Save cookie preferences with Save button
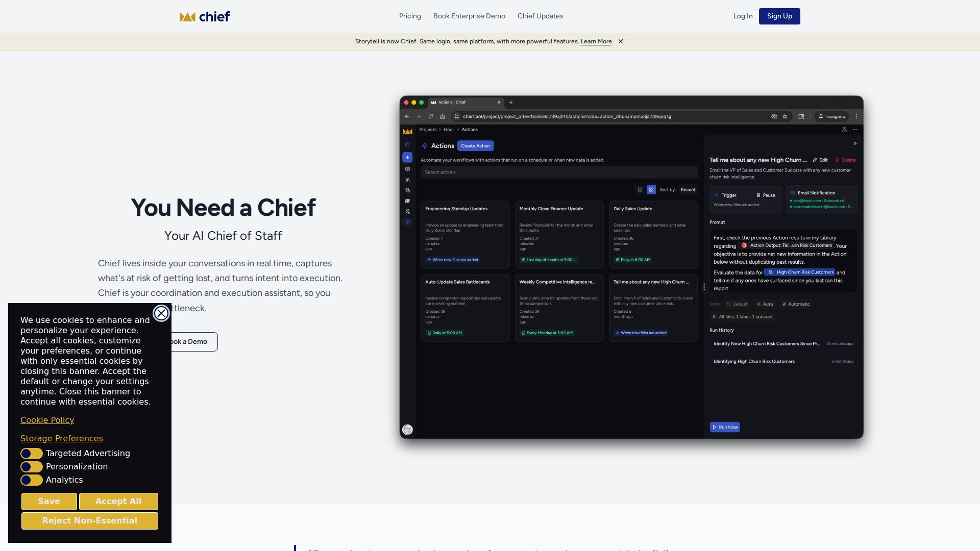 point(49,502)
